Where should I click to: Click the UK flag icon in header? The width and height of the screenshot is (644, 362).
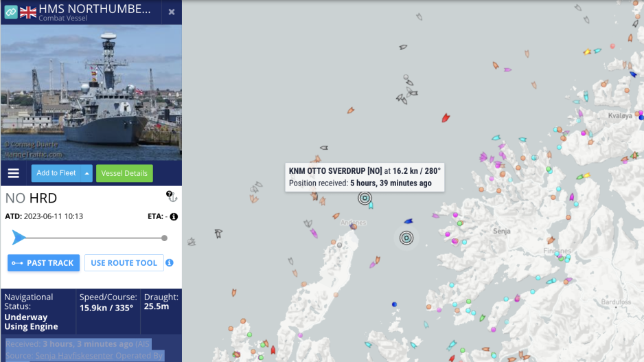click(28, 12)
